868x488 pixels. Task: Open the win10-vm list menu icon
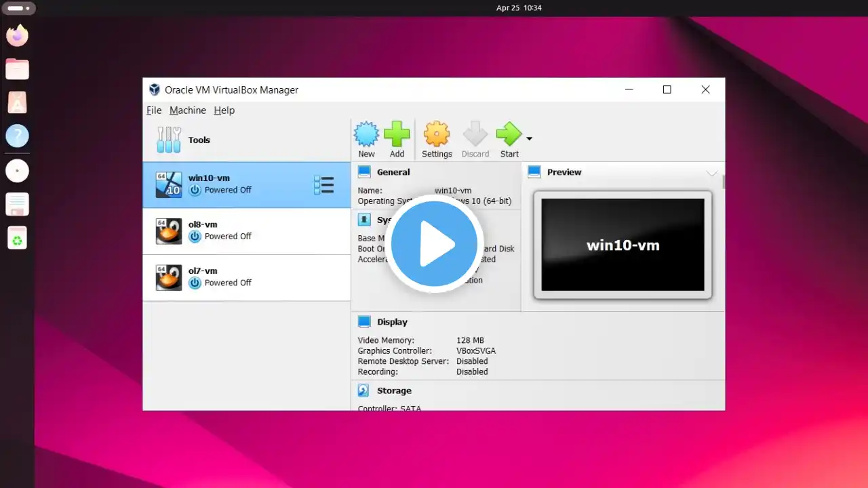(x=323, y=185)
